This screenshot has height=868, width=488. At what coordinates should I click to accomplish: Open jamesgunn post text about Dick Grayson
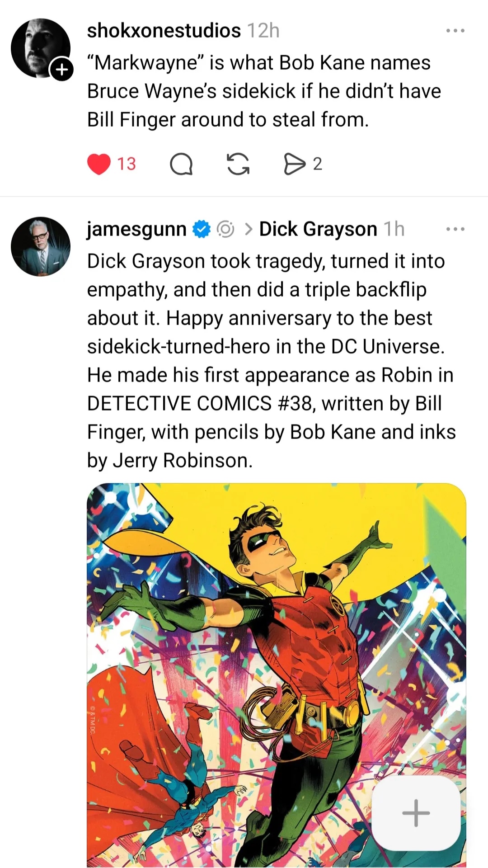coord(271,361)
